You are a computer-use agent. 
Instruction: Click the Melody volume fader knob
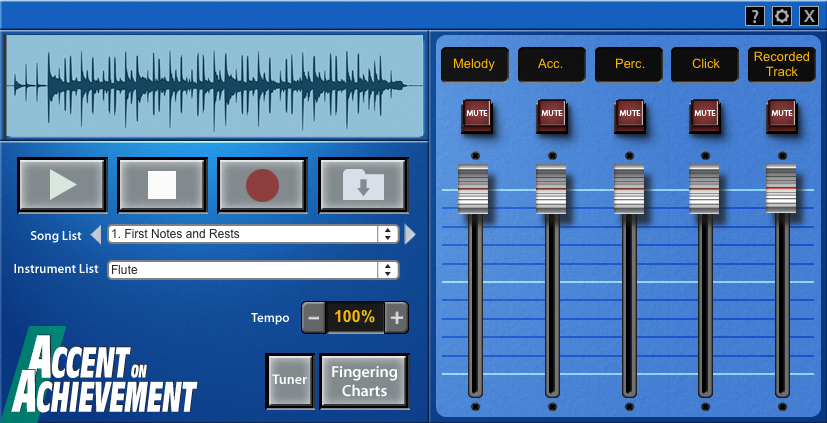(x=473, y=189)
